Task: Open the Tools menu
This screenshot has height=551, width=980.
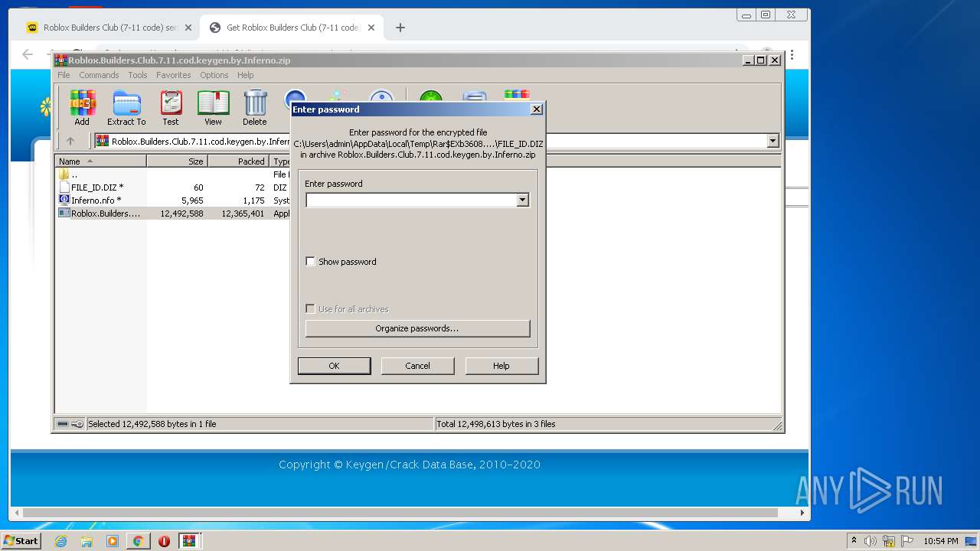Action: pos(138,75)
